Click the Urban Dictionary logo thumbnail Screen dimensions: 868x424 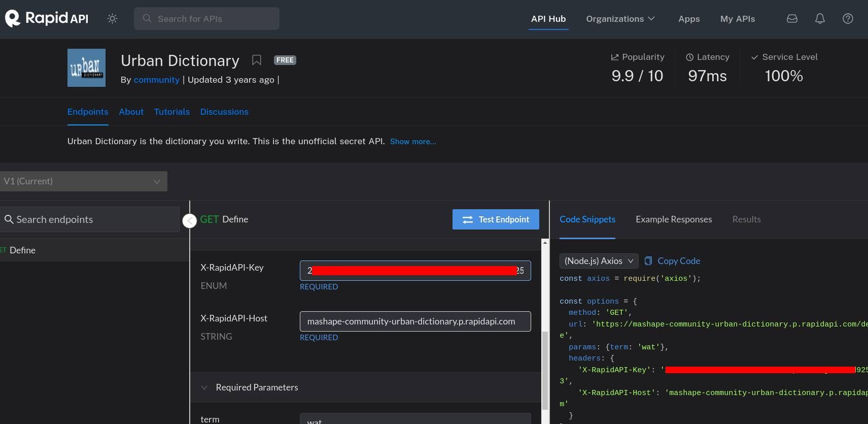tap(86, 68)
